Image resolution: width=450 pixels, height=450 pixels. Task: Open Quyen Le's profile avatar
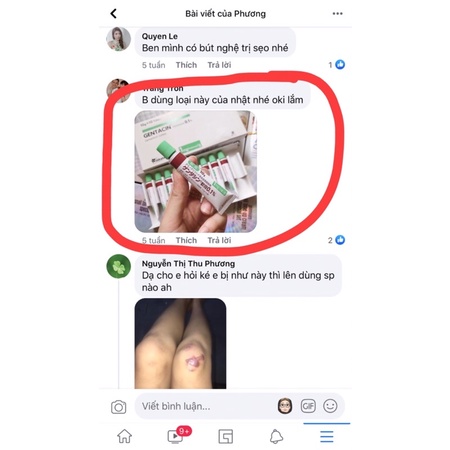coord(118,39)
